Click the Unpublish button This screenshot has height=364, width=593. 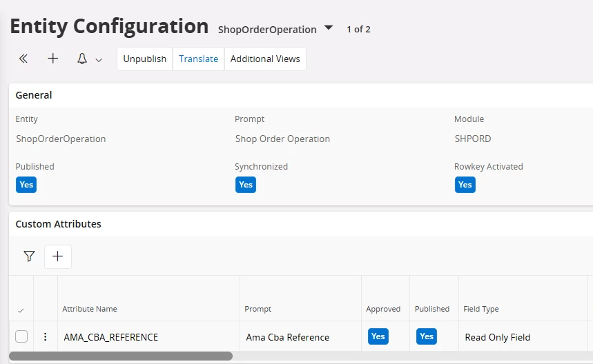(x=145, y=59)
